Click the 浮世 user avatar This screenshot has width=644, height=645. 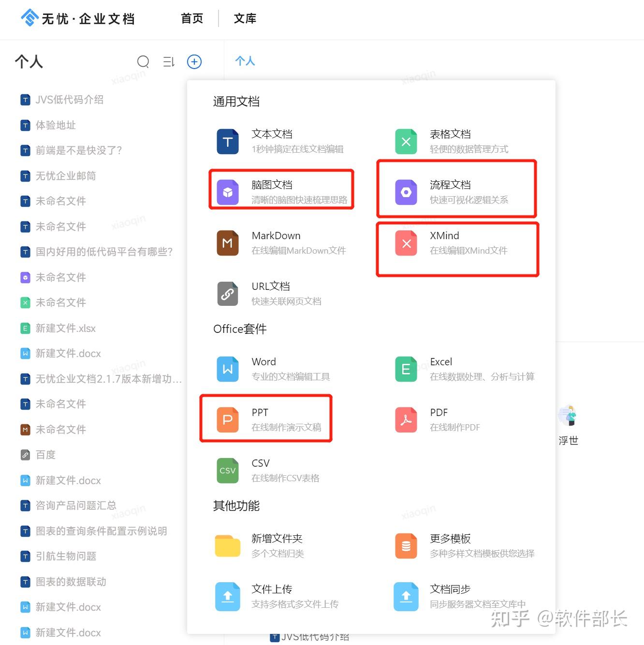(x=568, y=416)
